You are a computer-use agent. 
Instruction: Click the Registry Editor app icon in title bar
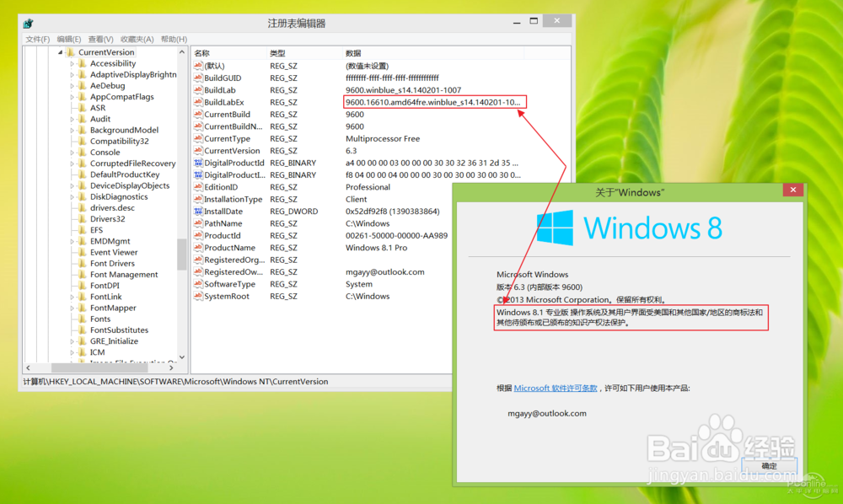(29, 23)
